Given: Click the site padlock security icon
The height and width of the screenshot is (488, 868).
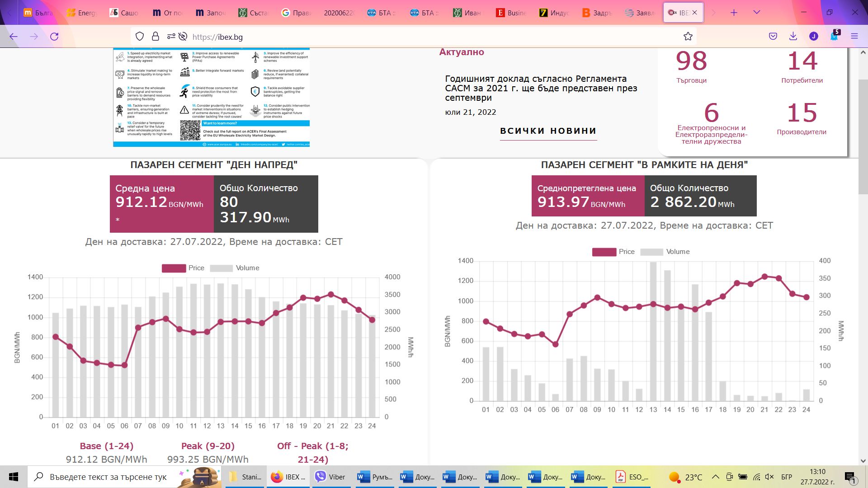Looking at the screenshot, I should (155, 37).
